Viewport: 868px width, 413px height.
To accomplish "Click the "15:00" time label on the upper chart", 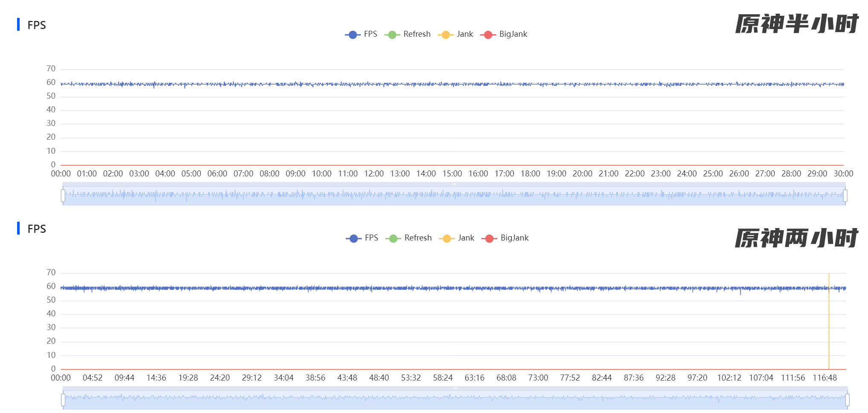I will pos(452,174).
